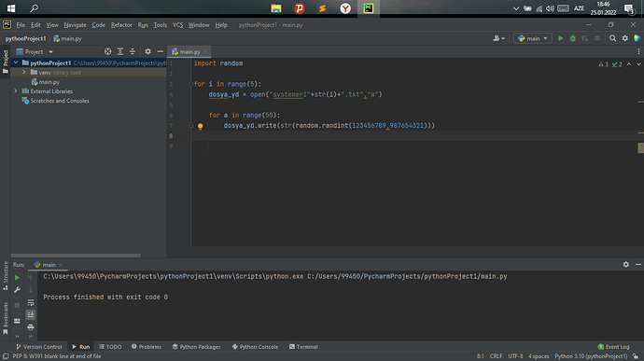Open the Problems tool window
The image size is (644, 361).
point(147,347)
